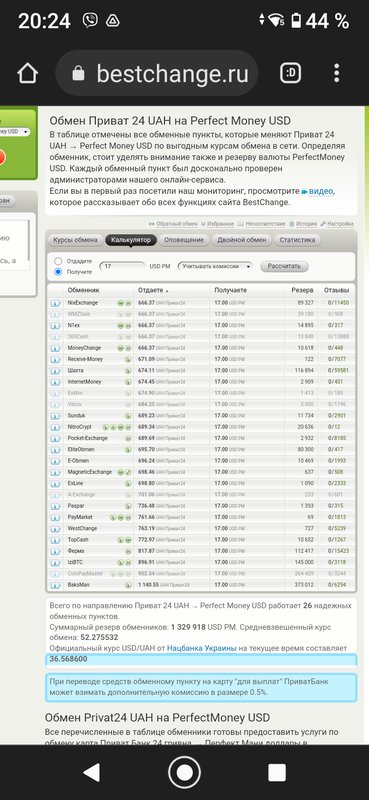Click the info icon beside E-Obmen

pos(55,461)
